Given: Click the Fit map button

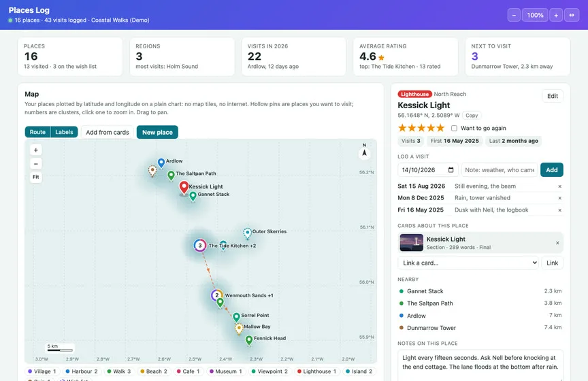Looking at the screenshot, I should (35, 177).
